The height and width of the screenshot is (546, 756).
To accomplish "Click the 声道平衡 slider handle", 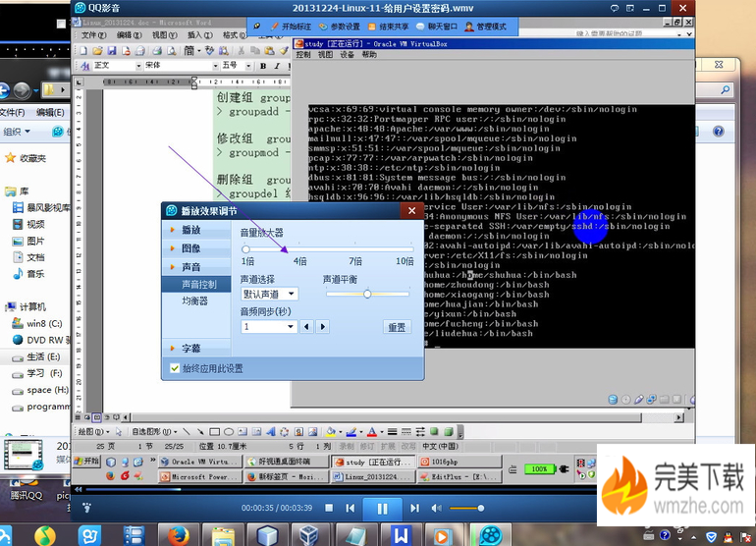I will click(x=367, y=294).
